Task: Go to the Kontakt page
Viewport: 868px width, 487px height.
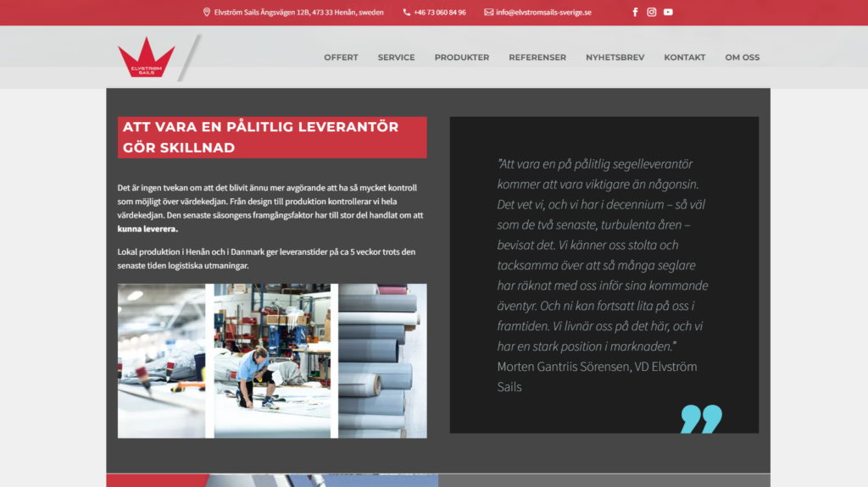Action: (684, 58)
